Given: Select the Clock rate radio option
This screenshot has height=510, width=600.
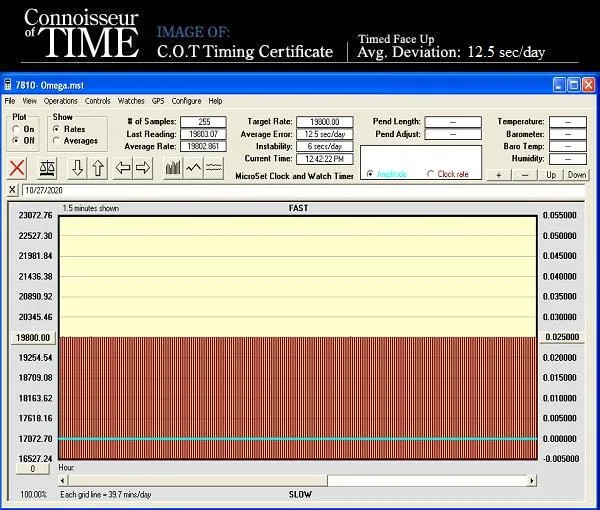Looking at the screenshot, I should point(430,174).
